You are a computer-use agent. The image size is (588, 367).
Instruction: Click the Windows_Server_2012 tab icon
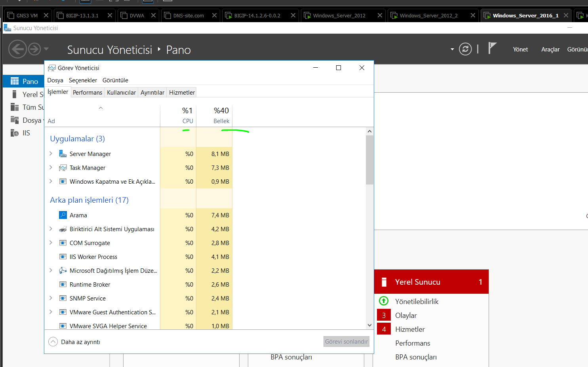[x=307, y=15]
